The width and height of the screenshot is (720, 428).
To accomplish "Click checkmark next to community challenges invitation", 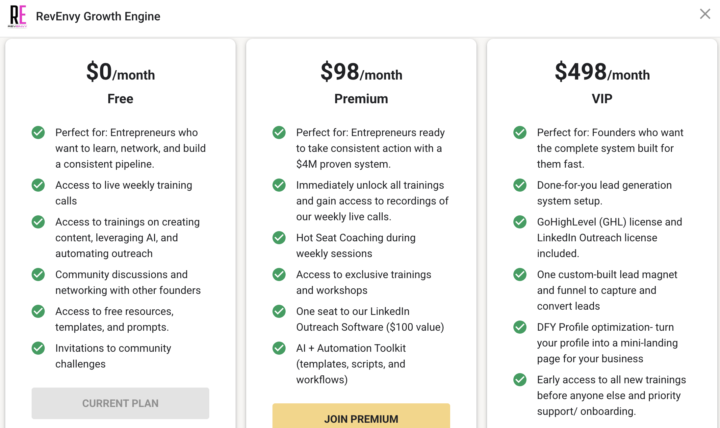I will point(38,348).
